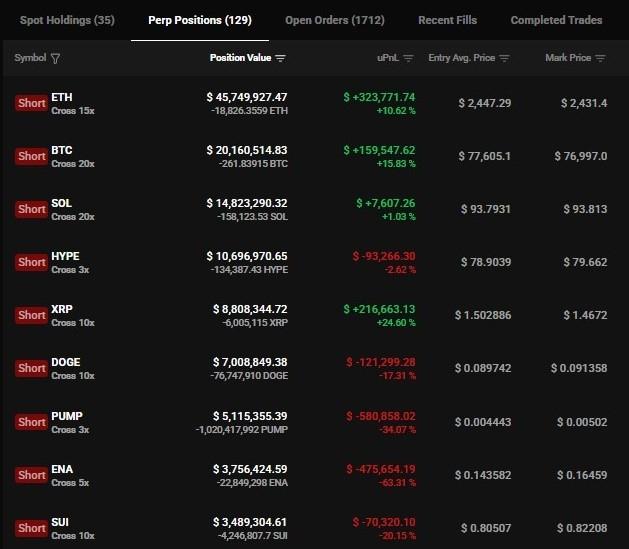Image resolution: width=629 pixels, height=549 pixels.
Task: Click the Mark Price header text
Action: [x=568, y=58]
